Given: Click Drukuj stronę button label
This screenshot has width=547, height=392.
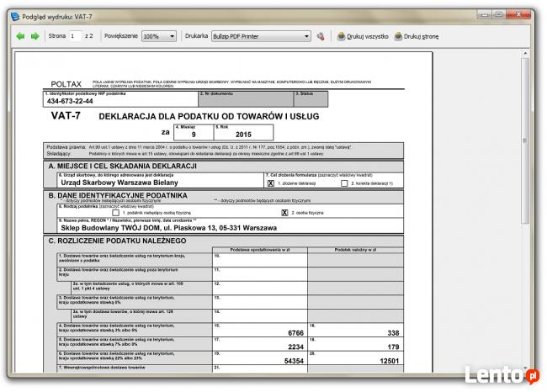Looking at the screenshot, I should [422, 36].
